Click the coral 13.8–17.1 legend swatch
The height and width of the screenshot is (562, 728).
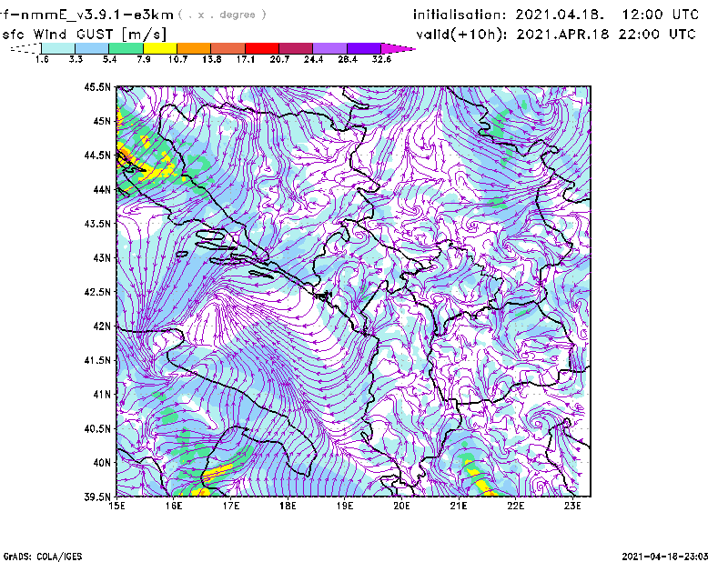[228, 48]
